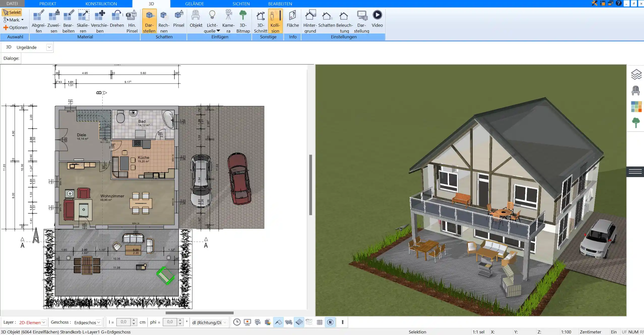This screenshot has width=644, height=335.
Task: Click the film camera icon in bottom toolbar
Action: pyautogui.click(x=258, y=322)
